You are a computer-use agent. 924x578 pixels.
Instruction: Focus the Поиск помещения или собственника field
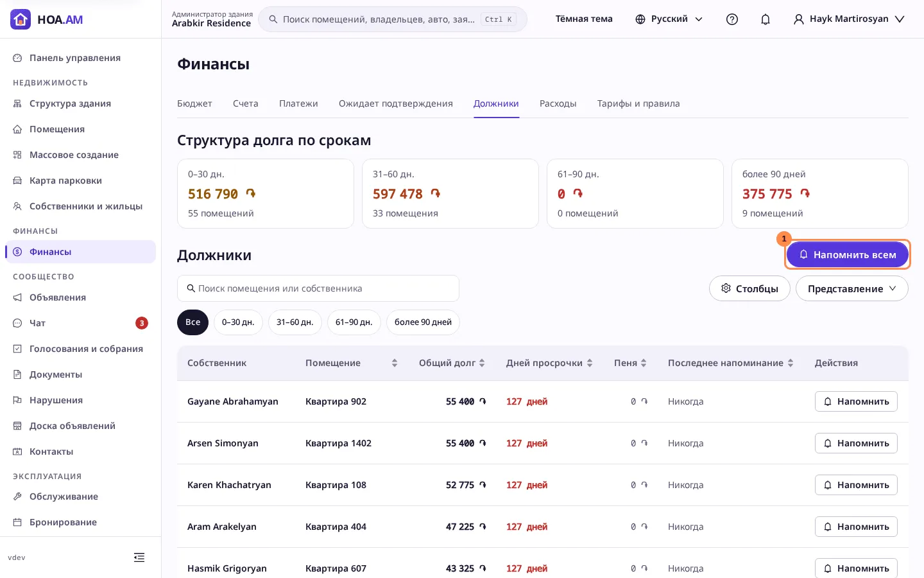coord(318,288)
